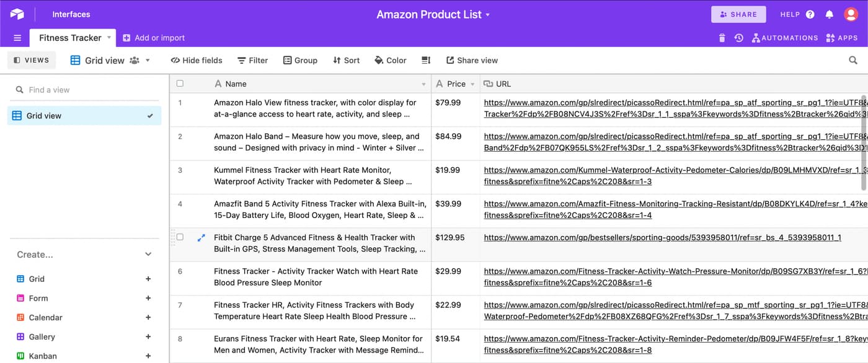The height and width of the screenshot is (363, 868).
Task: Create a new Form view
Action: (x=38, y=298)
